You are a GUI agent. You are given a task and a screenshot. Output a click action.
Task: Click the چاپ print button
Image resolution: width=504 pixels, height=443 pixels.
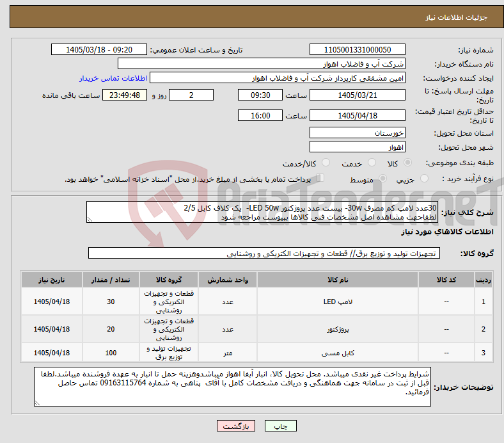click(281, 426)
